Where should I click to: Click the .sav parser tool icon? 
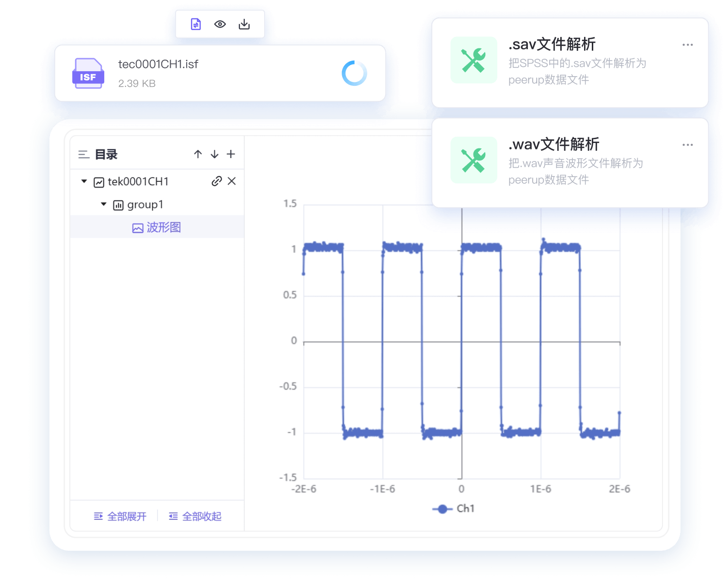pyautogui.click(x=474, y=60)
